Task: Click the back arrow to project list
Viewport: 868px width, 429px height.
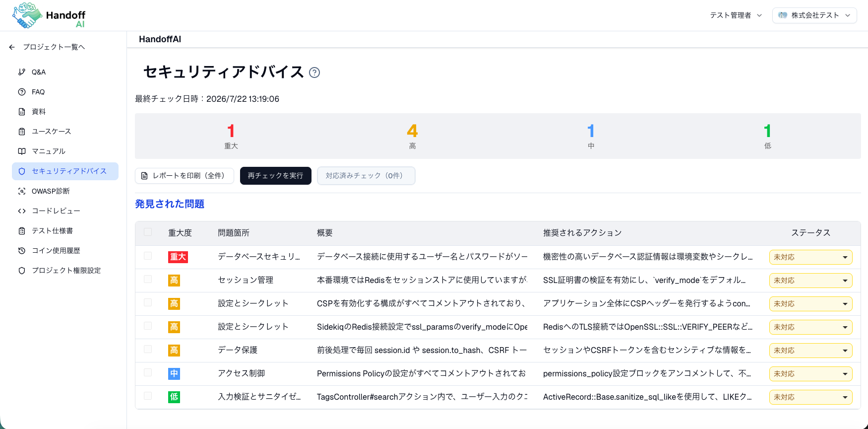Action: point(12,47)
